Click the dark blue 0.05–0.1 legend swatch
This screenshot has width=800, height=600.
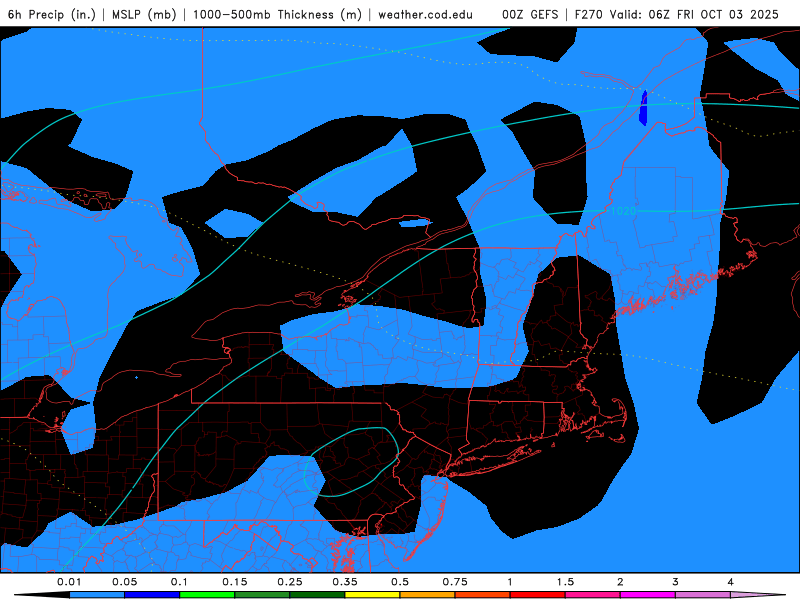click(x=152, y=595)
